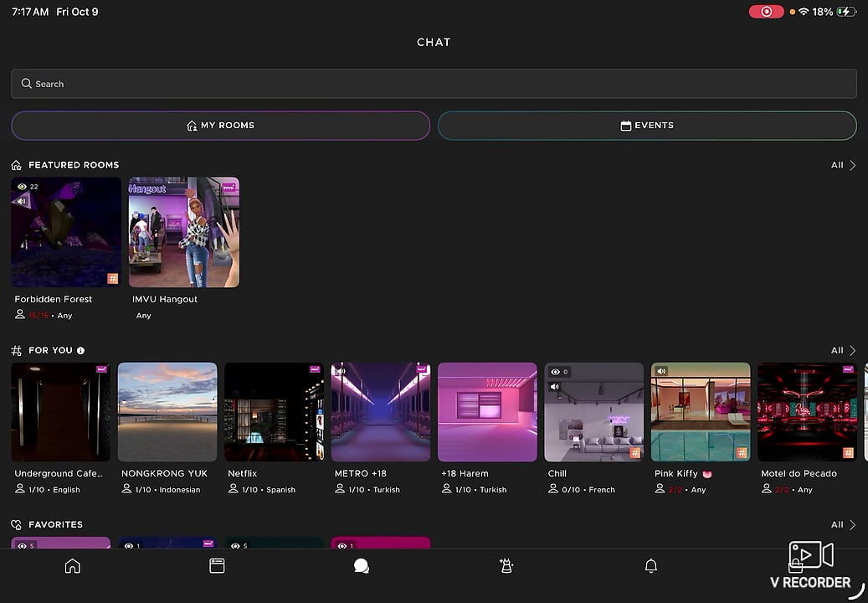Open the Events tab

point(647,126)
